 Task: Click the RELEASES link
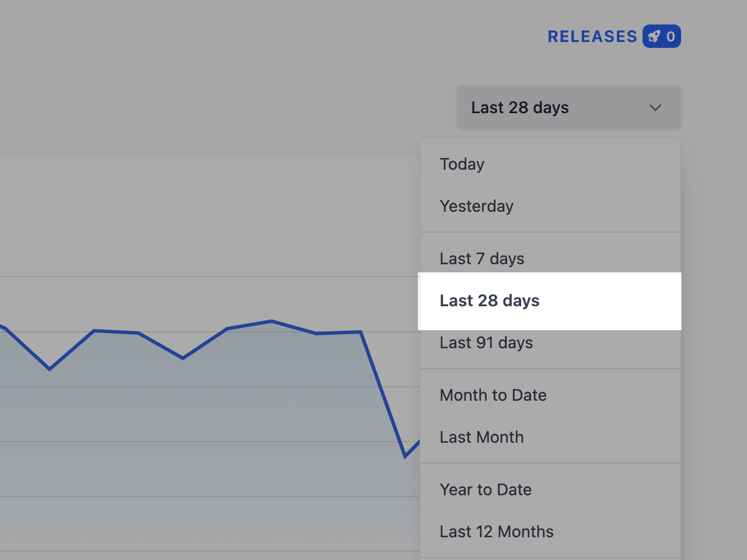(x=592, y=36)
